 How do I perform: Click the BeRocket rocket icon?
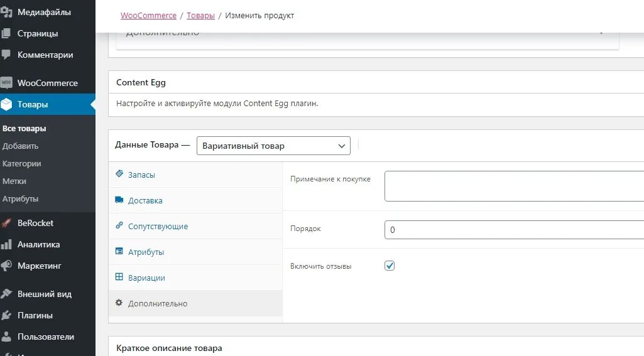coord(6,223)
